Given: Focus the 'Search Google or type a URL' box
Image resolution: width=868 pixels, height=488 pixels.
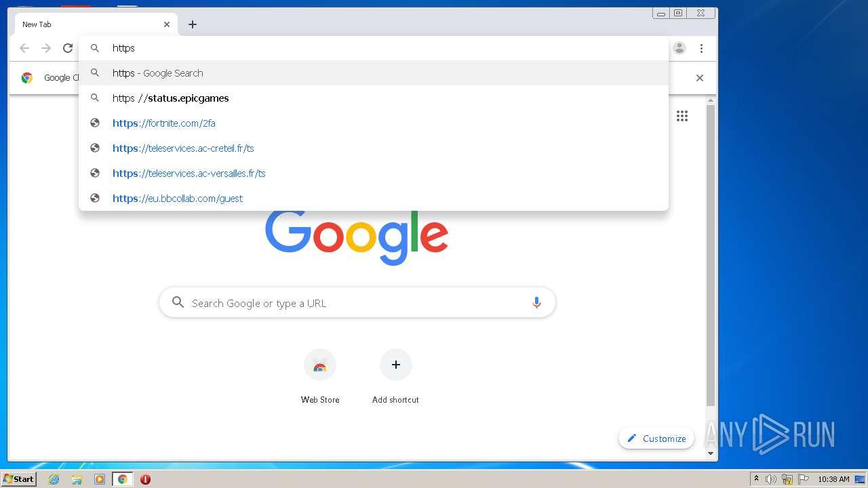Looking at the screenshot, I should [x=357, y=303].
